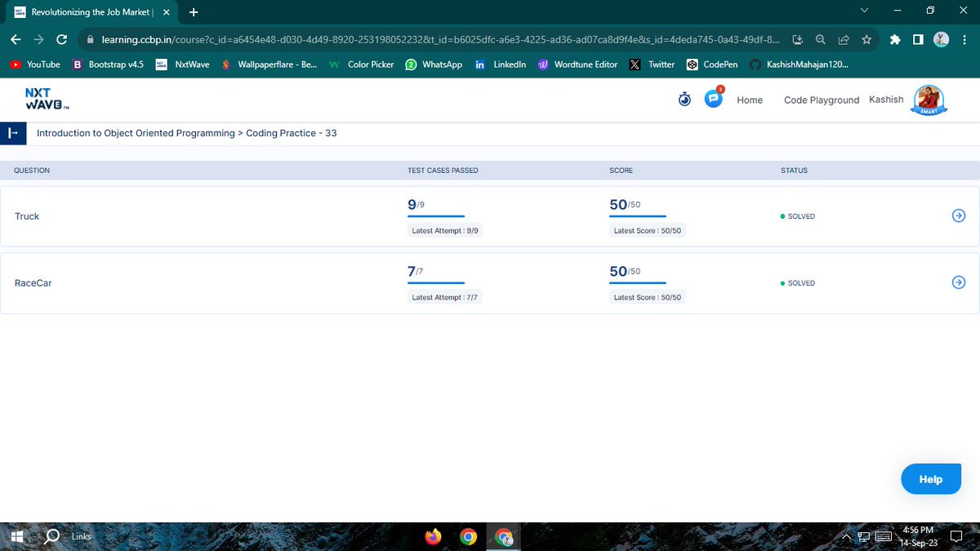This screenshot has height=551, width=980.
Task: Open the chat messages icon with notification badge
Action: (x=714, y=98)
